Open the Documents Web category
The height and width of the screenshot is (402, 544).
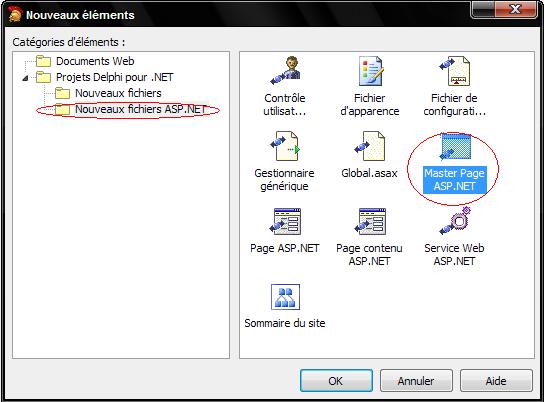pyautogui.click(x=95, y=61)
